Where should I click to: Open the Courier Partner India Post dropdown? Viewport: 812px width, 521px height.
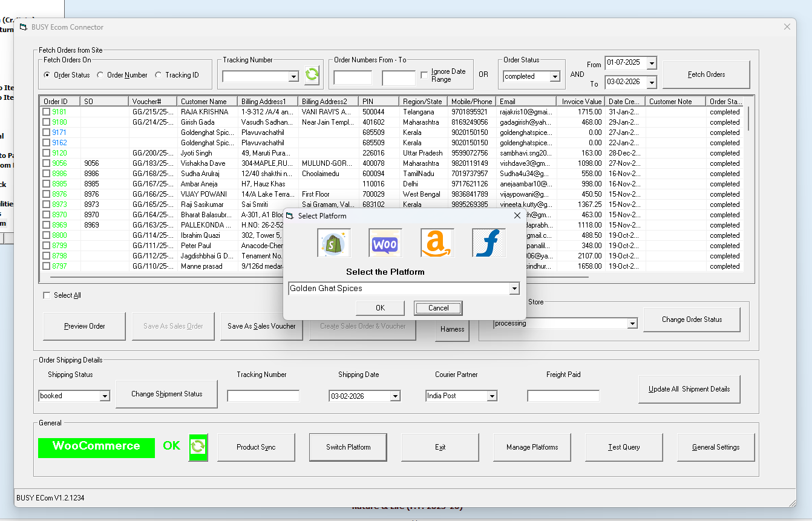tap(492, 396)
